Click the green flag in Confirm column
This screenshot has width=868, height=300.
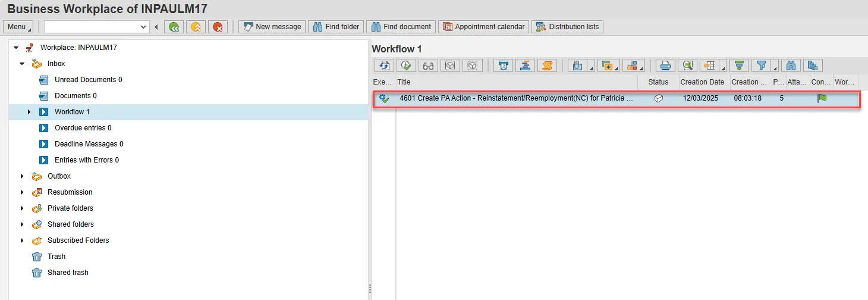[822, 98]
